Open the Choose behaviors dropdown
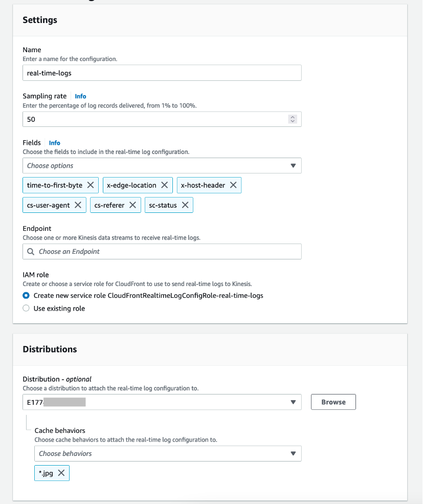Viewport: 423px width, 504px height. pos(293,453)
